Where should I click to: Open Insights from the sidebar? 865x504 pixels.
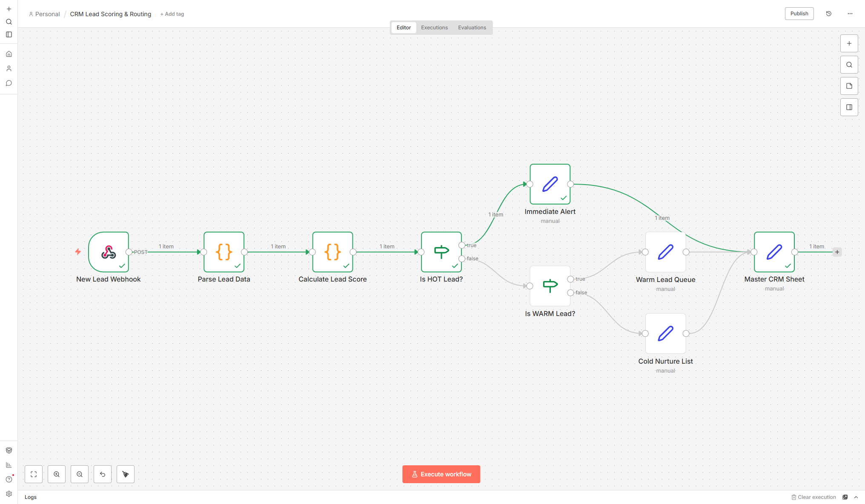coord(9,465)
